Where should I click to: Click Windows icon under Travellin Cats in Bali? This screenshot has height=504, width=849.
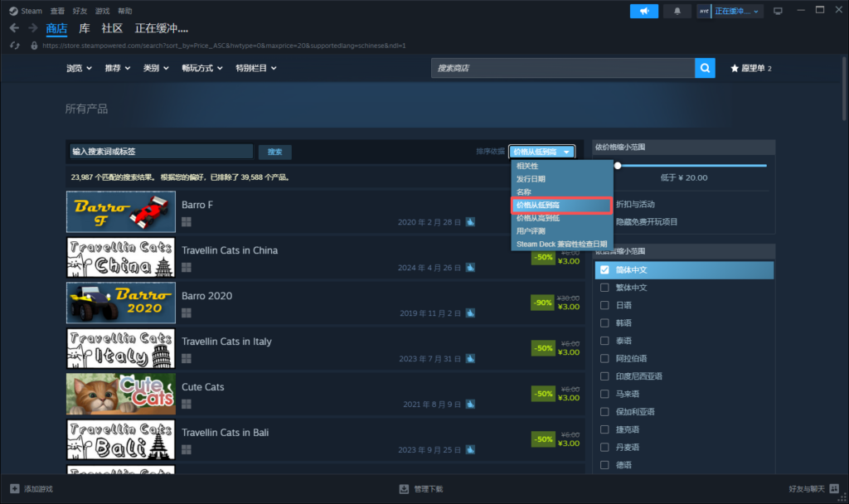(x=187, y=448)
